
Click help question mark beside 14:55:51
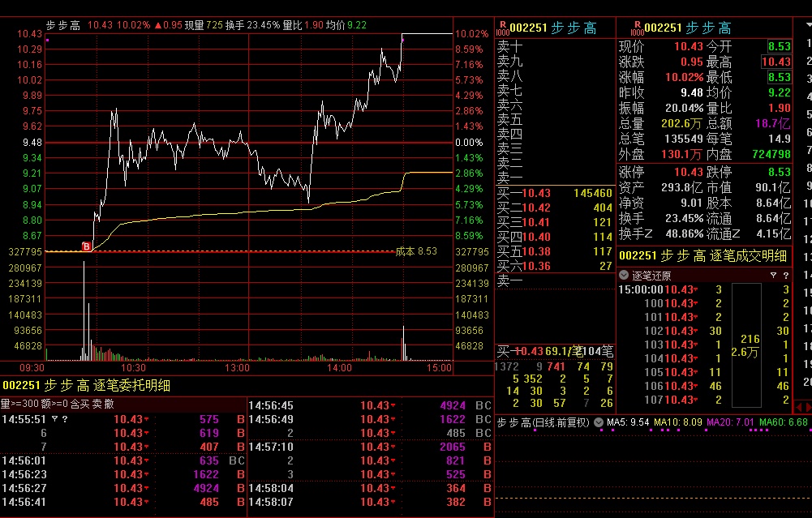tap(65, 419)
